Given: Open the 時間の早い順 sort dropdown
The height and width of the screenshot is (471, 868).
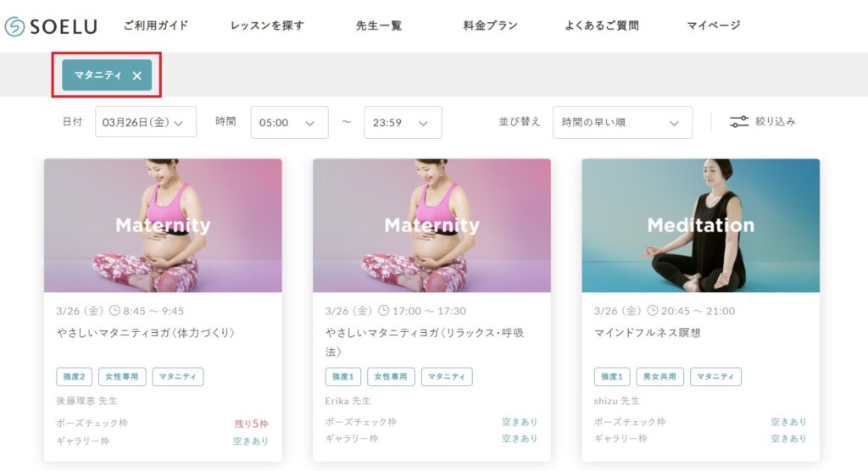Looking at the screenshot, I should click(622, 122).
